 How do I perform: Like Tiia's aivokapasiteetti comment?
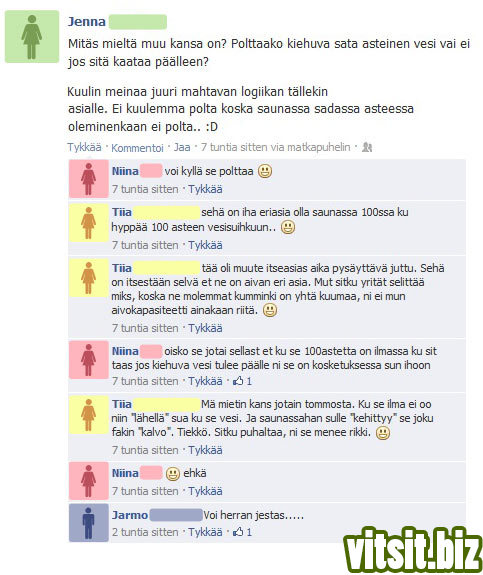click(205, 328)
